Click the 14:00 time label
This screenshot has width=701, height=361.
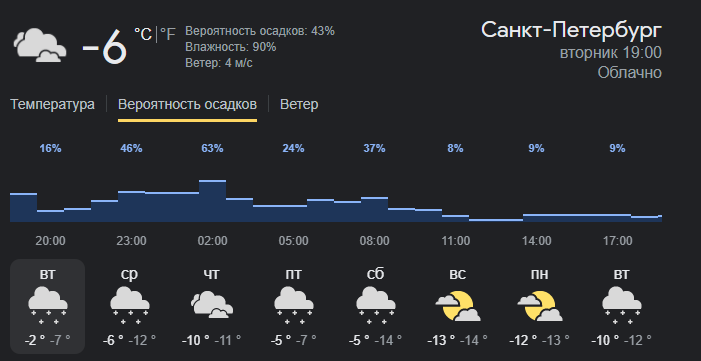tap(536, 241)
